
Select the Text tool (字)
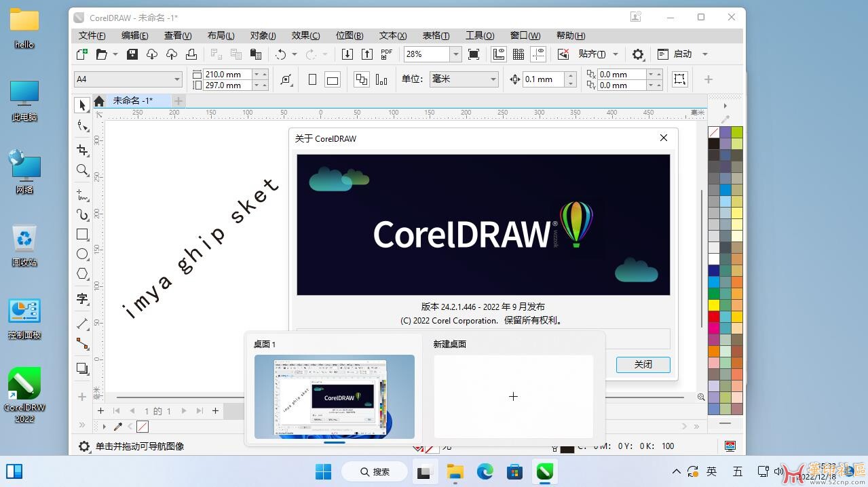pyautogui.click(x=82, y=298)
